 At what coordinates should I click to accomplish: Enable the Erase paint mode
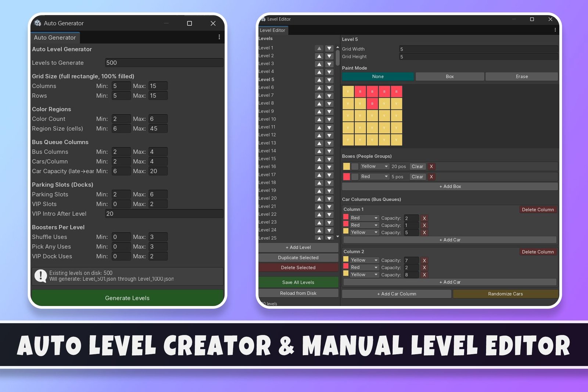tap(521, 76)
